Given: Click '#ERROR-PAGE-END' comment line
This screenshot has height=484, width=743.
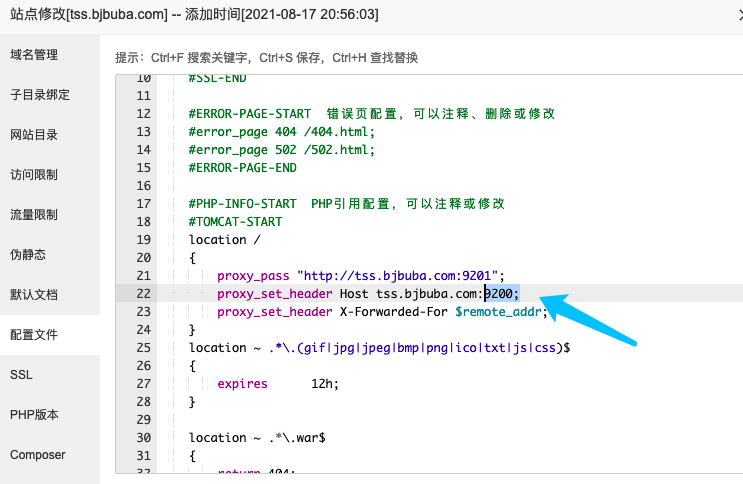Looking at the screenshot, I should [x=243, y=167].
